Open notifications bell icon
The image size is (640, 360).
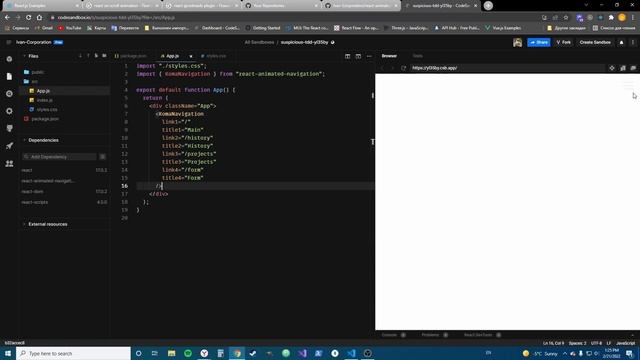point(621,42)
